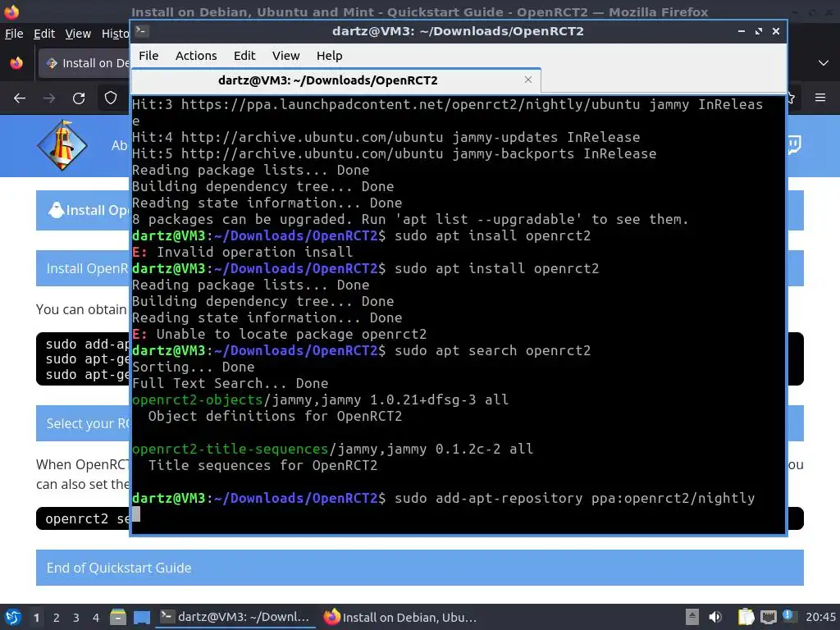The height and width of the screenshot is (630, 840).
Task: Click the Firefox forward arrow
Action: (x=49, y=98)
